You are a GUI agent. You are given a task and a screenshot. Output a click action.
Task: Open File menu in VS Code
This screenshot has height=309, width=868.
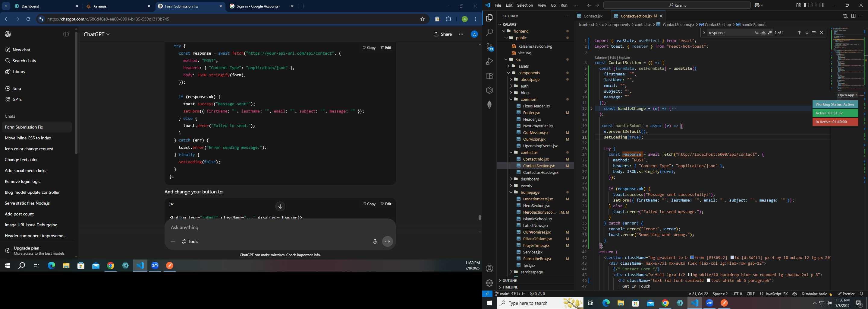click(498, 5)
